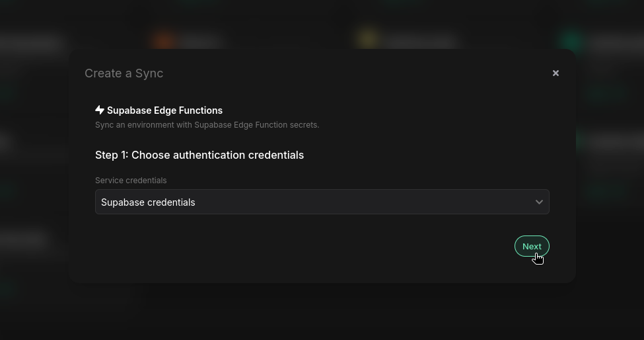
Task: Click the empty space left of Next button
Action: [304, 246]
